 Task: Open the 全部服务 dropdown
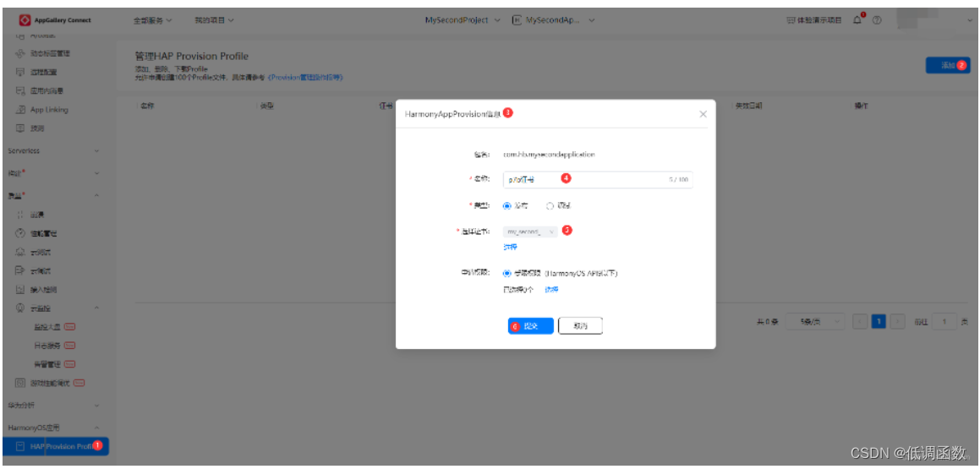[152, 20]
